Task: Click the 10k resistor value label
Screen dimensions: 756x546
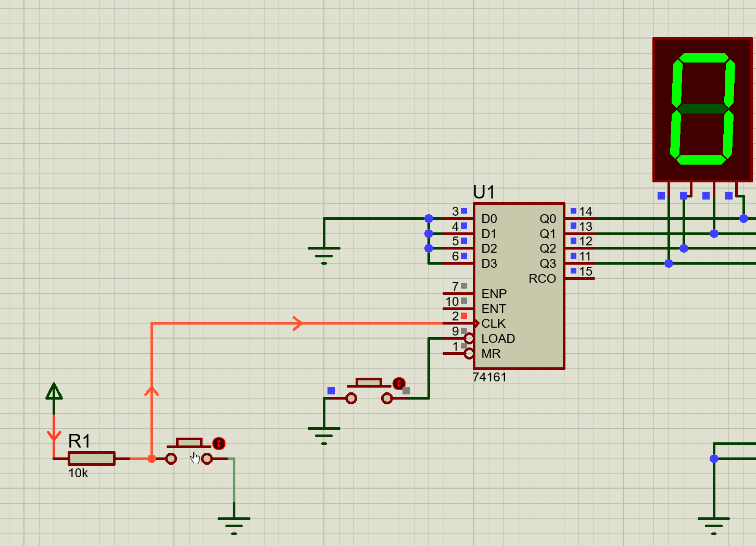Action: click(x=78, y=473)
